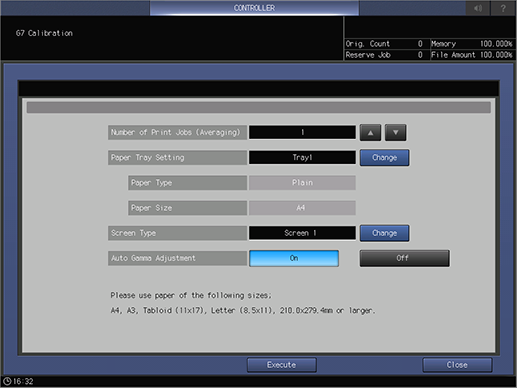
Task: Click the Number of Print Jobs (Averaging) label
Action: 177,132
